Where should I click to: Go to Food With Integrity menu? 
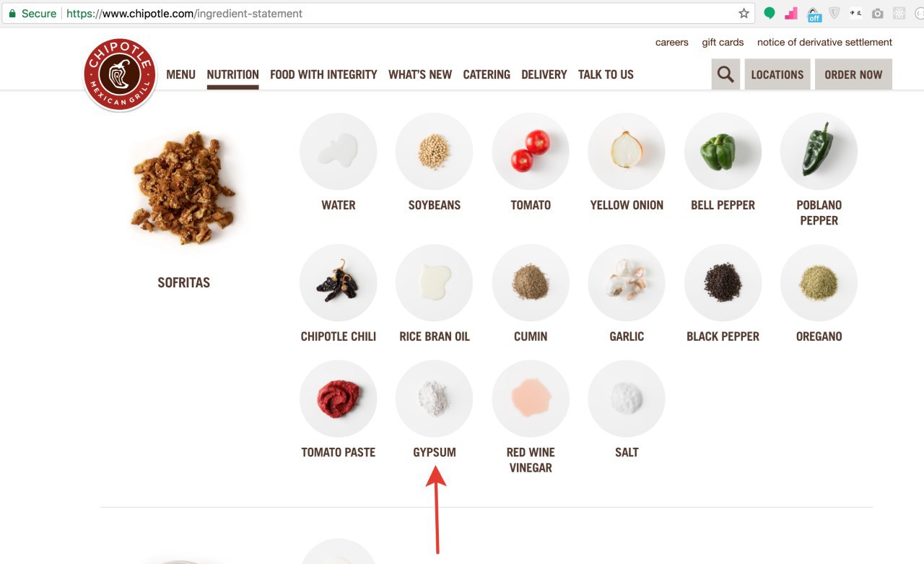click(323, 74)
